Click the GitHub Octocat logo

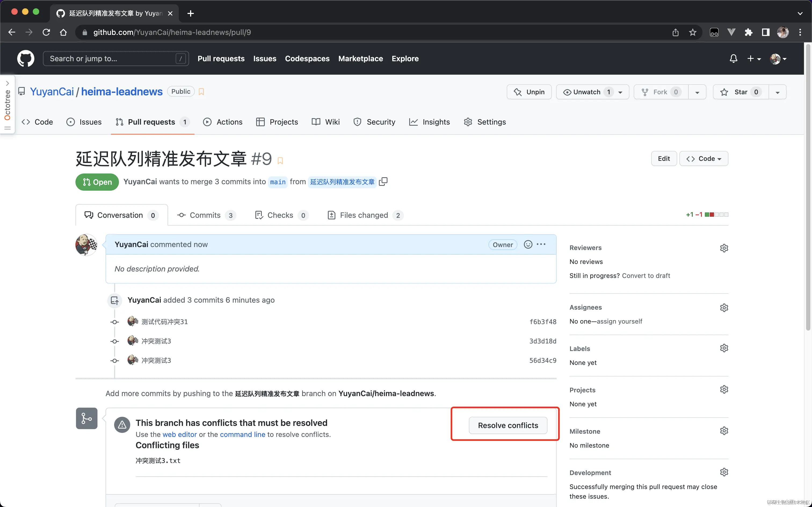point(26,58)
